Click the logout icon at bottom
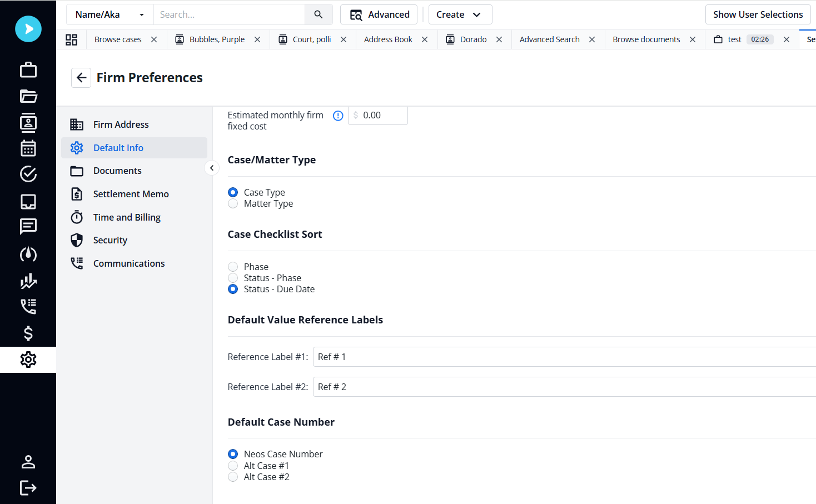The height and width of the screenshot is (504, 816). point(28,488)
